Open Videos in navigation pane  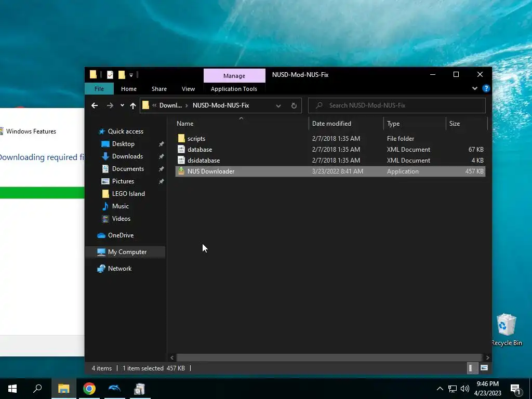pyautogui.click(x=121, y=219)
